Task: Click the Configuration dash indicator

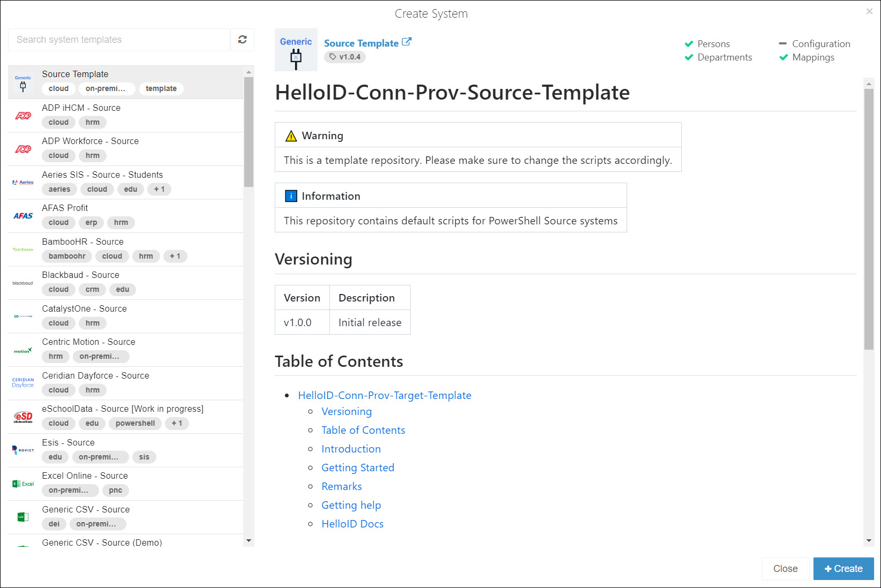Action: [x=783, y=43]
